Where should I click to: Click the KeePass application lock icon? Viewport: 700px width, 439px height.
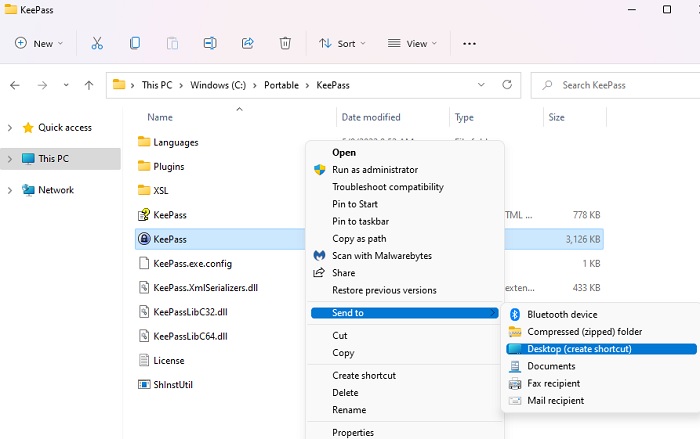(x=144, y=239)
